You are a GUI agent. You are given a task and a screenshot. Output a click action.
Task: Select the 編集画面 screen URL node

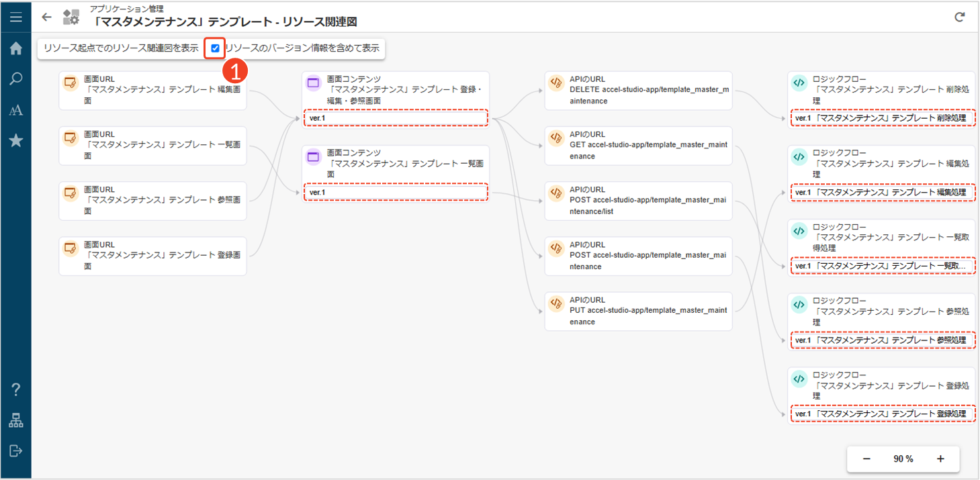coord(152,90)
